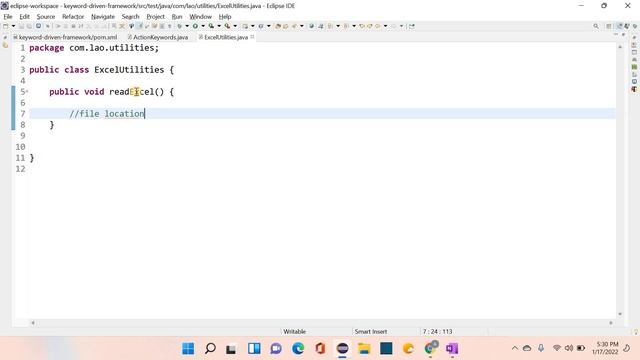
Task: Click the Eclipse toolbar search magnifier icon
Action: 596,26
